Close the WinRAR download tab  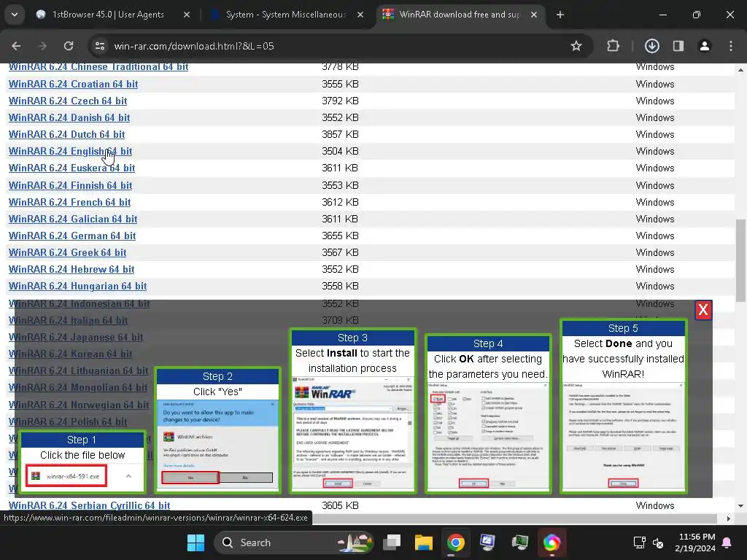click(x=534, y=15)
